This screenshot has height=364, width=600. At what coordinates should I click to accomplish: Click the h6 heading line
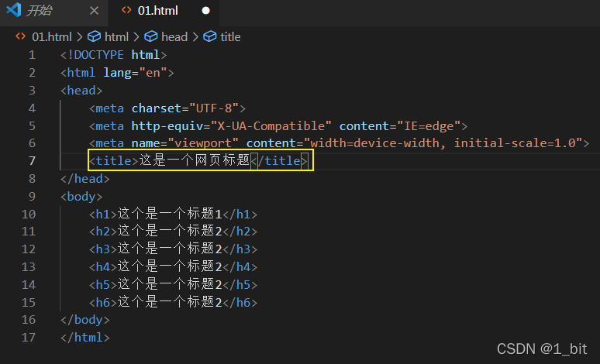174,303
